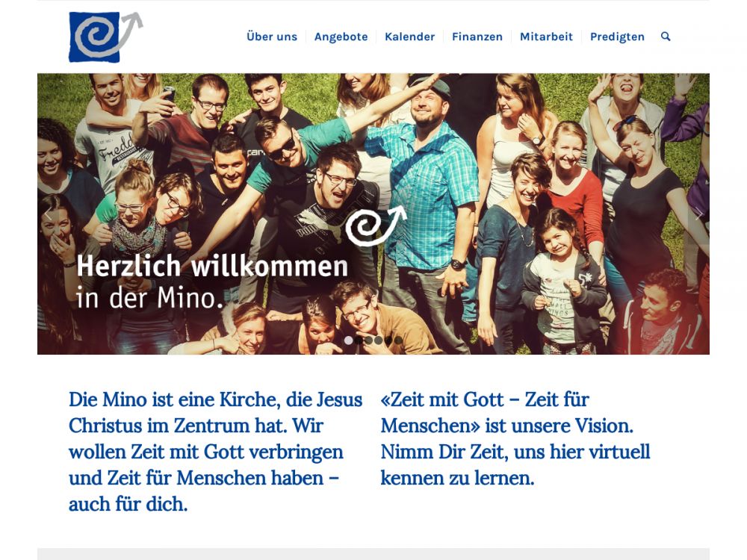The width and height of the screenshot is (747, 560).
Task: Open the Über uns menu
Action: pos(272,37)
